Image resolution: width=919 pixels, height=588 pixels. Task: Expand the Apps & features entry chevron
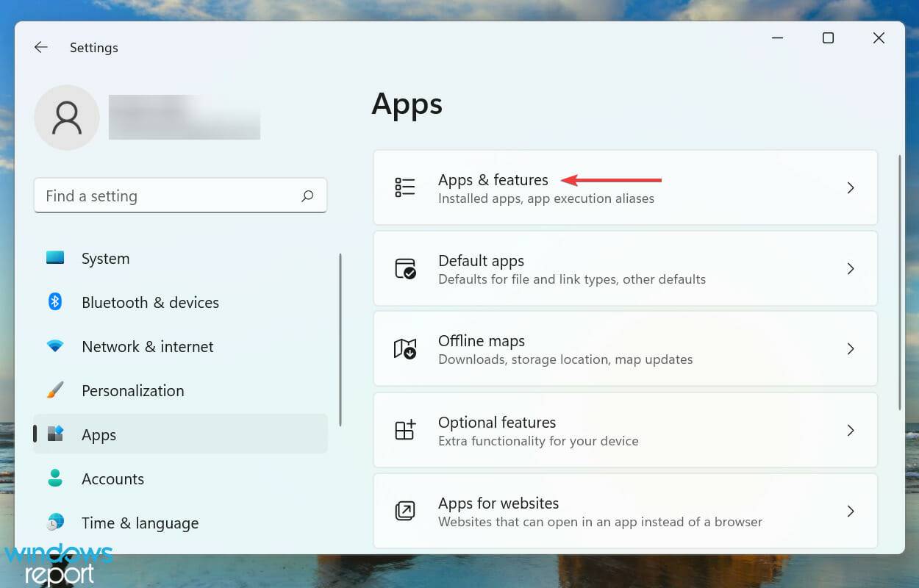click(851, 187)
